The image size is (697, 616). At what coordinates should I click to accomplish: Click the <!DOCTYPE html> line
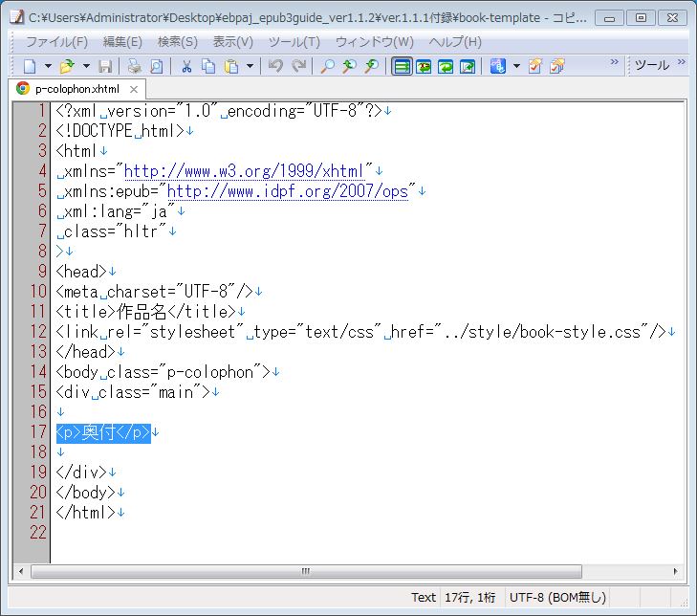[x=120, y=131]
